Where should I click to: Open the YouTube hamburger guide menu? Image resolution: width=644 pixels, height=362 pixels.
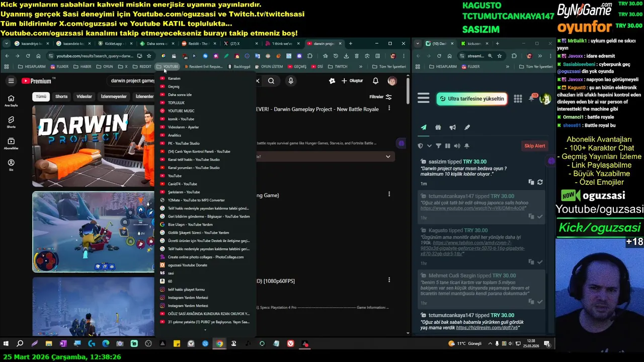(11, 81)
